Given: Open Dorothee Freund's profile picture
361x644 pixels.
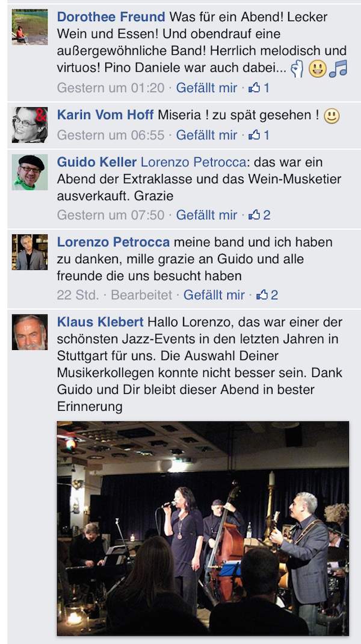Looking at the screenshot, I should coord(29,27).
